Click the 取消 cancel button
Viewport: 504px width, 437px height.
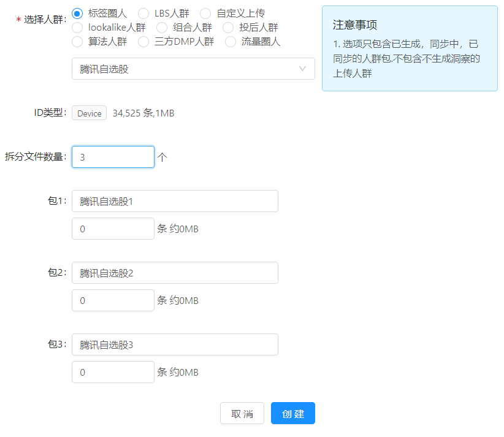[x=242, y=413]
